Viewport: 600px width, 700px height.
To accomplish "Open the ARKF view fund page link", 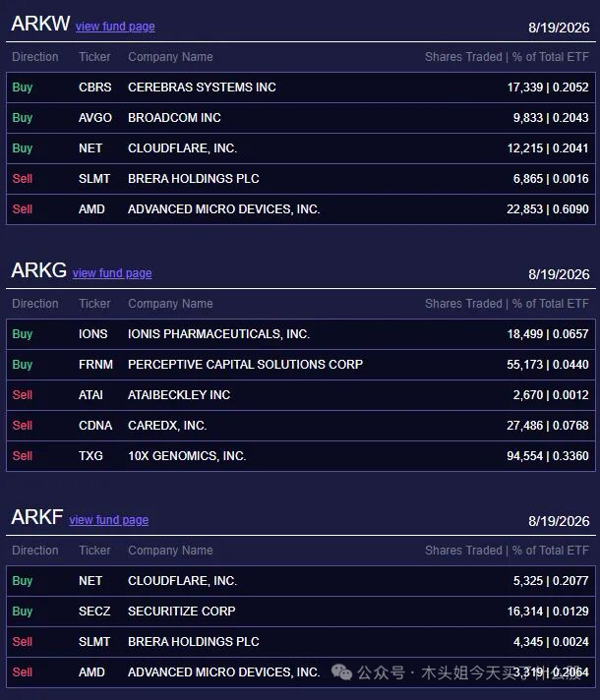I will pyautogui.click(x=109, y=520).
